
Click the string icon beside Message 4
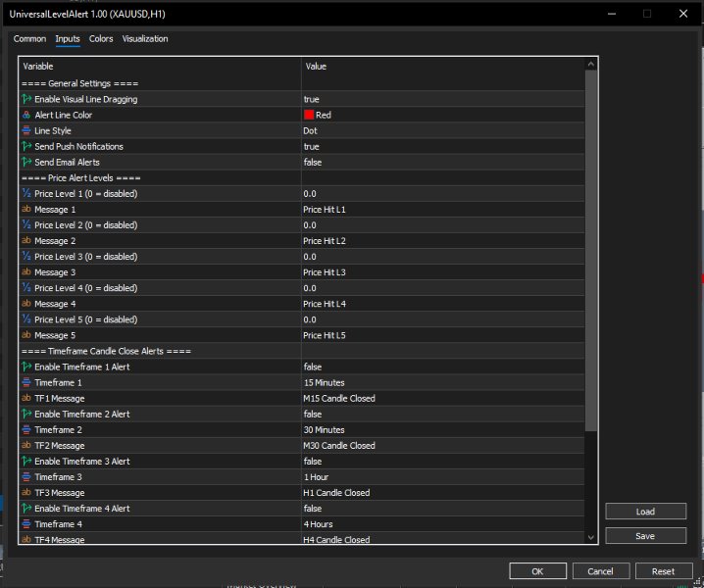click(26, 304)
